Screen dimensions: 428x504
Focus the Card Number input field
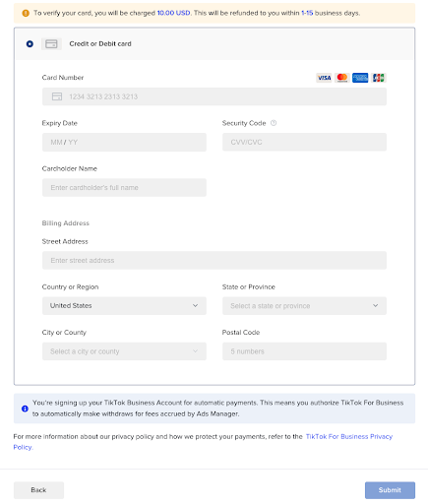tap(214, 96)
